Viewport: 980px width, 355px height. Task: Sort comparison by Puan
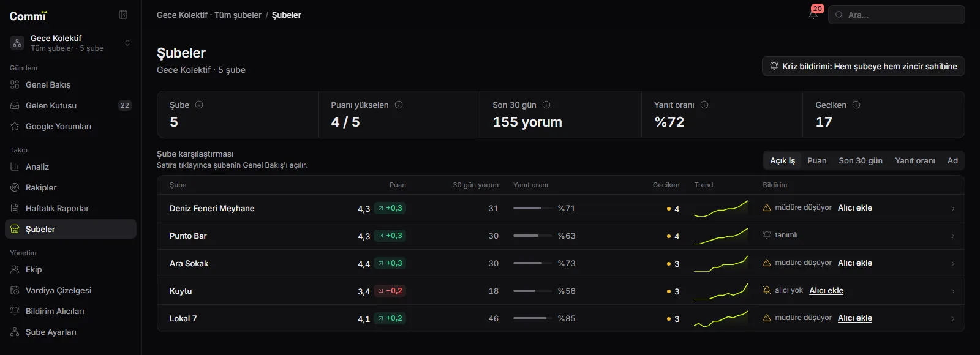[x=816, y=160]
